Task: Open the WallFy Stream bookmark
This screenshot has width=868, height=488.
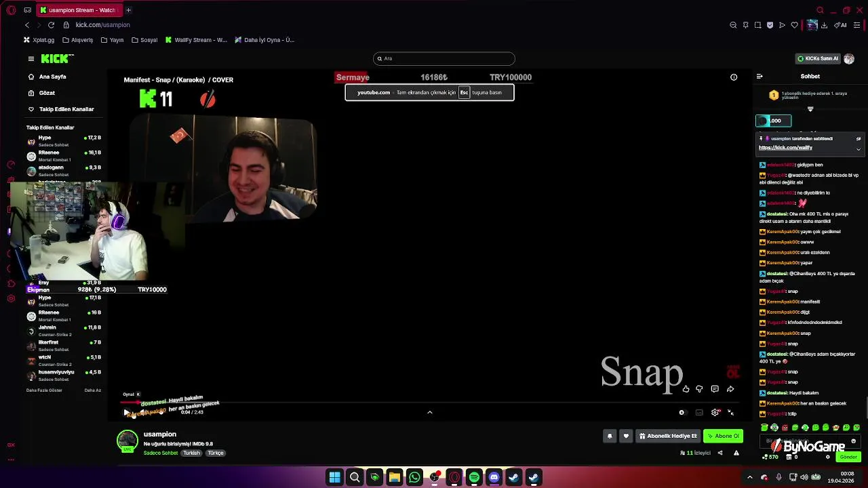Action: [196, 40]
